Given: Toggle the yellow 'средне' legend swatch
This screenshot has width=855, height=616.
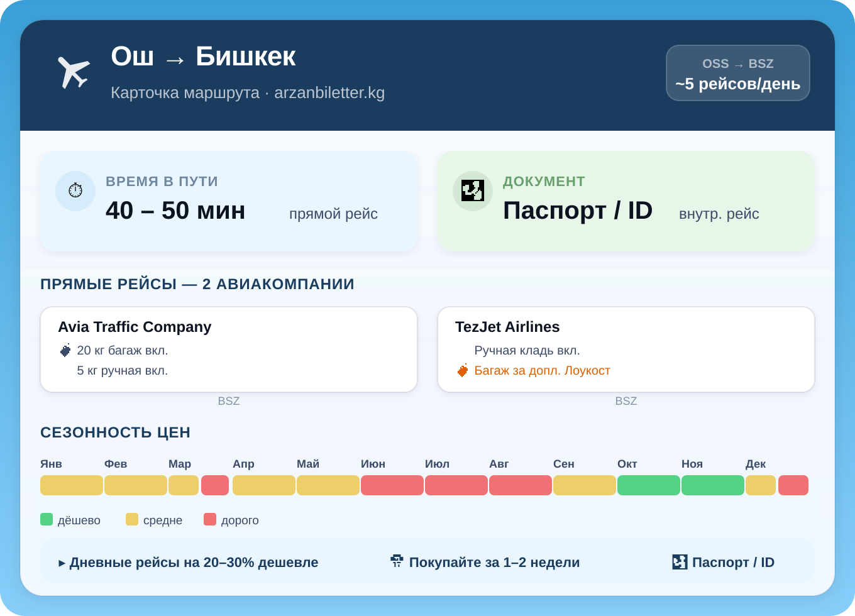Looking at the screenshot, I should pos(133,519).
